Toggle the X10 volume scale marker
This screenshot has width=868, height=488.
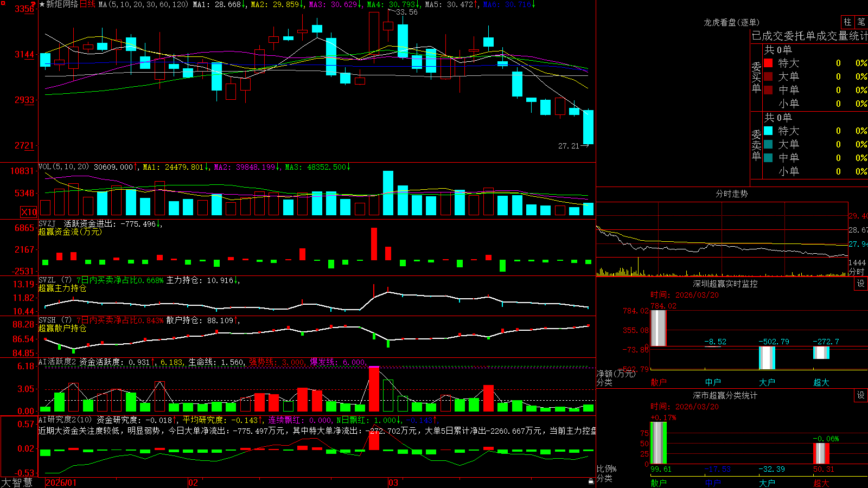click(29, 212)
